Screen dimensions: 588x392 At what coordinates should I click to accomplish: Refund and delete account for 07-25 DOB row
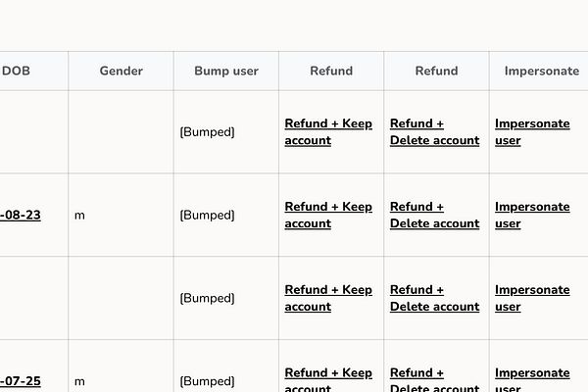coord(434,380)
